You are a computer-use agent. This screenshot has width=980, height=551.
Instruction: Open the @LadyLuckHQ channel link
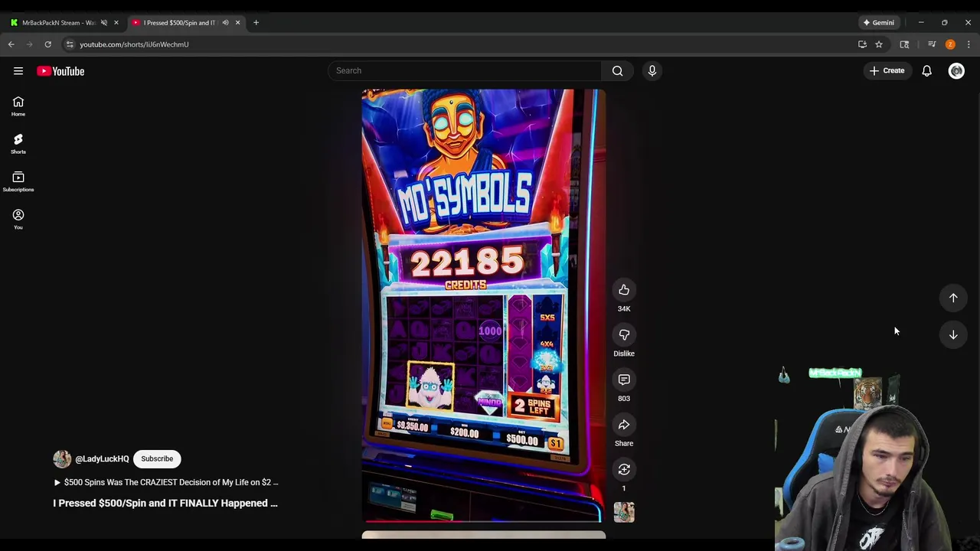[102, 459]
